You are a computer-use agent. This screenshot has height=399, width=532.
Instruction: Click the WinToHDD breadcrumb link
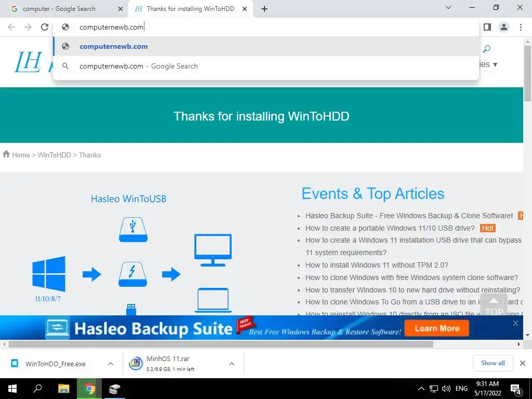click(54, 155)
